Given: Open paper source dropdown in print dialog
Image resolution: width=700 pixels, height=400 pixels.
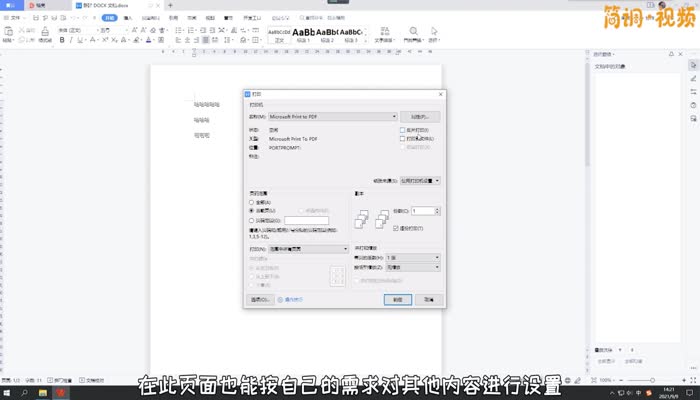Looking at the screenshot, I should [x=420, y=181].
